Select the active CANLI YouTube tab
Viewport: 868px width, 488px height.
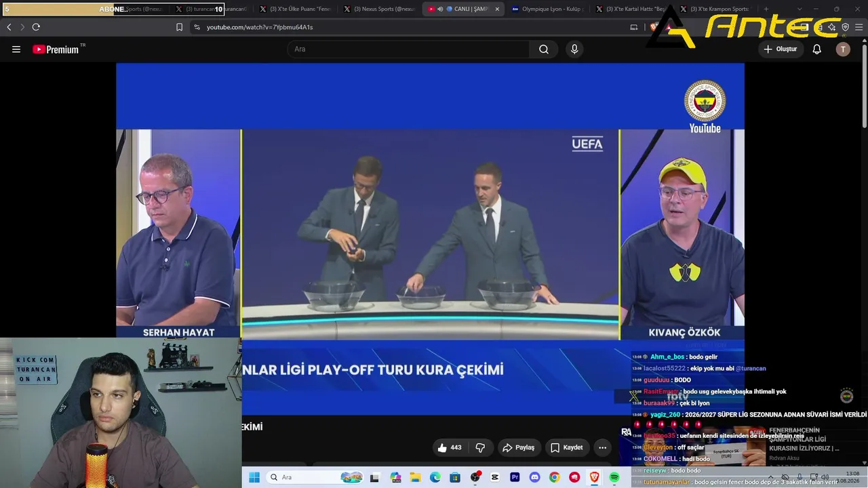tap(464, 9)
